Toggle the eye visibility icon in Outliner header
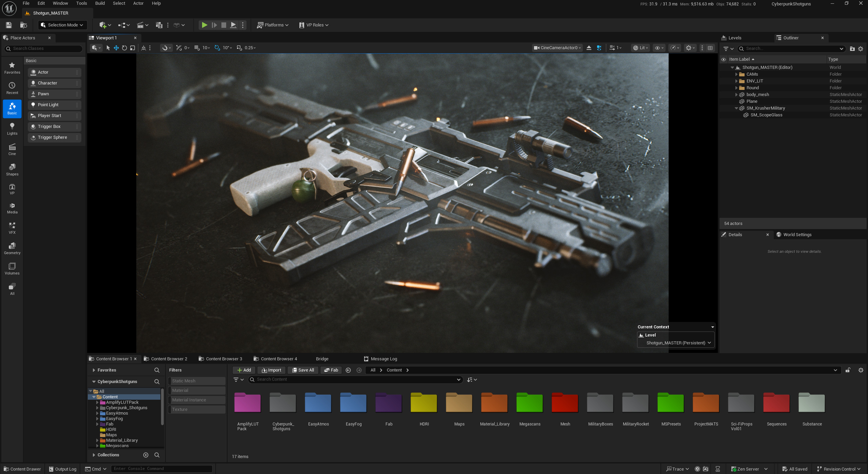The height and width of the screenshot is (474, 868). click(x=724, y=59)
